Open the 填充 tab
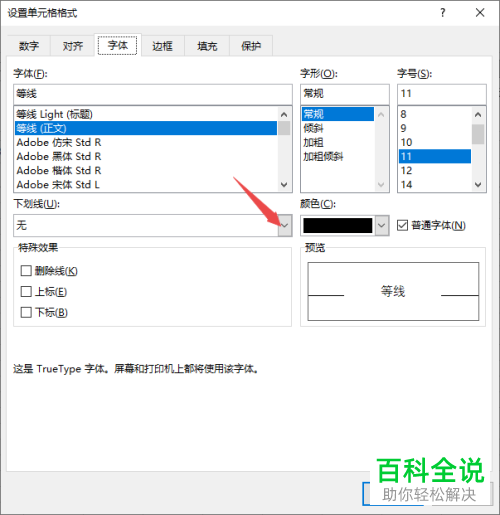500x515 pixels. [x=207, y=46]
